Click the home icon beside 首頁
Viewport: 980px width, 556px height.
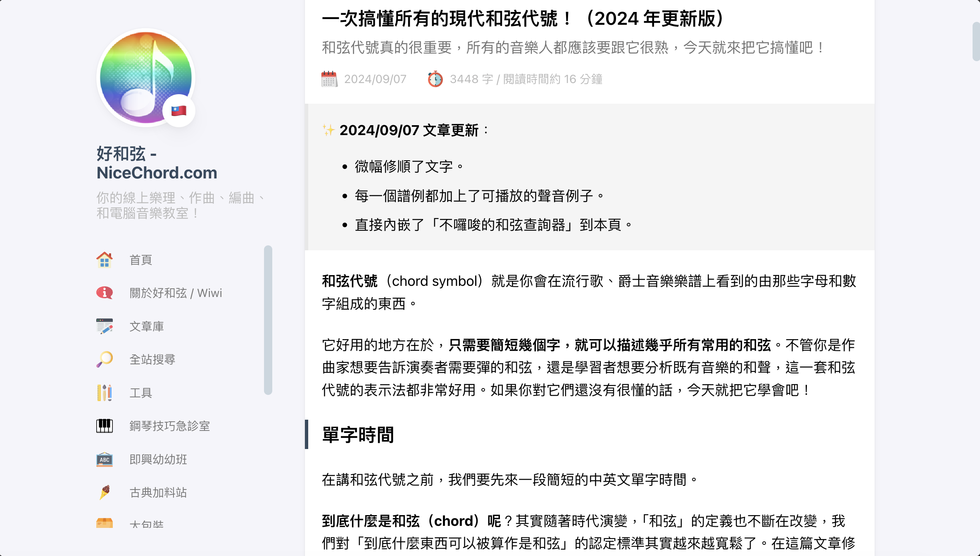(105, 260)
